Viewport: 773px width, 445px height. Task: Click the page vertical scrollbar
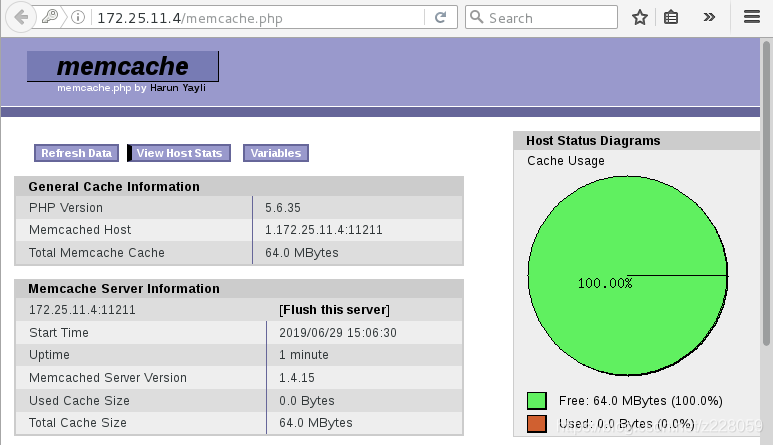[766, 192]
